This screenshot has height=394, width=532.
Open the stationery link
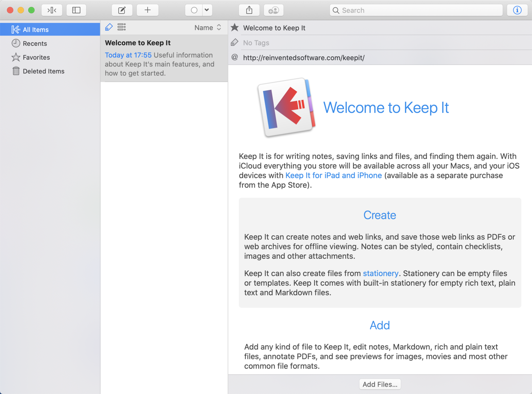(x=381, y=273)
